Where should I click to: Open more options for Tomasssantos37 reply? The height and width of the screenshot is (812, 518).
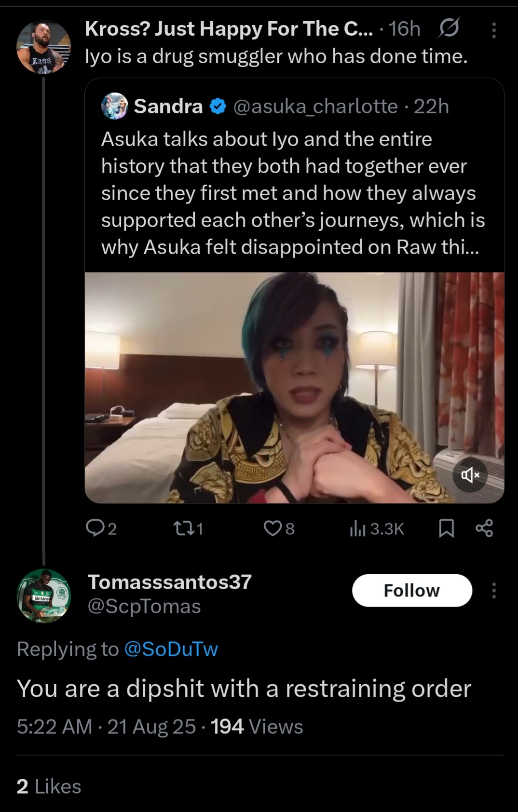494,591
